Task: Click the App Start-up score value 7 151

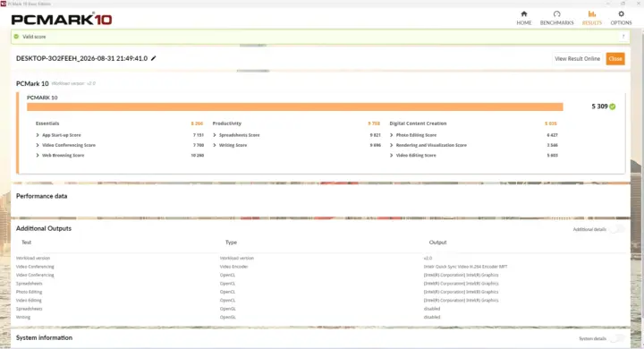Action: coord(199,135)
